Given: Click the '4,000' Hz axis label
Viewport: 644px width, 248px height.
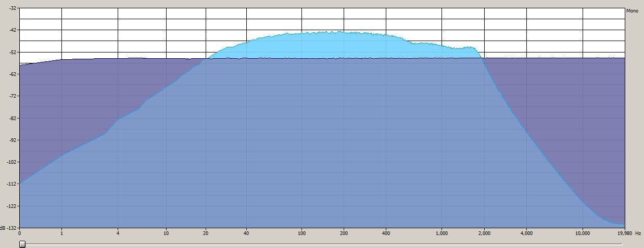Looking at the screenshot, I should (x=527, y=233).
